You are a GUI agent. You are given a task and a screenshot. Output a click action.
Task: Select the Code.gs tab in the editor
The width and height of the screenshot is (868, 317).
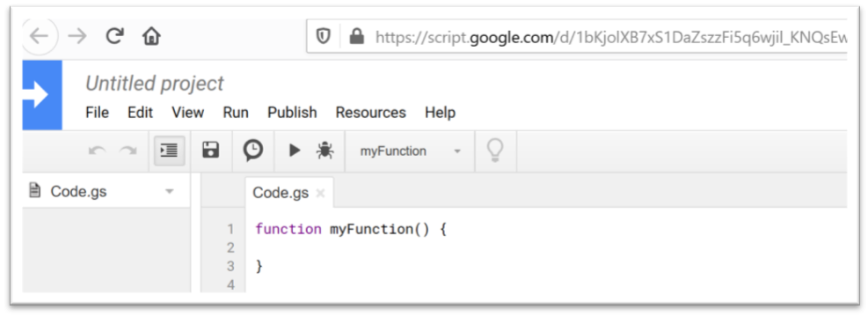coord(281,193)
